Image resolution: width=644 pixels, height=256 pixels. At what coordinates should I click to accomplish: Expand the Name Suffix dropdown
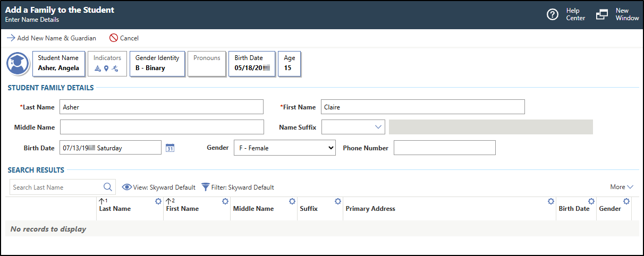[x=353, y=127]
